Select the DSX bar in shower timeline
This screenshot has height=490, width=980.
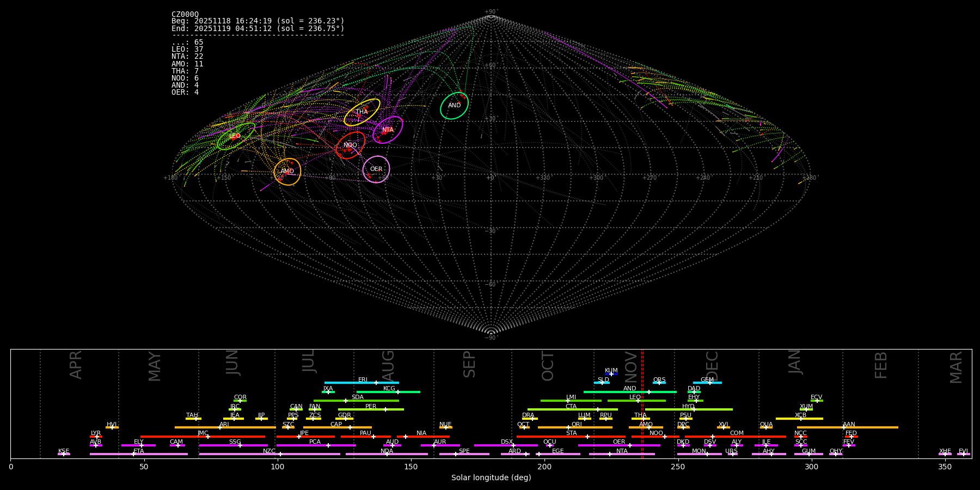tap(506, 445)
